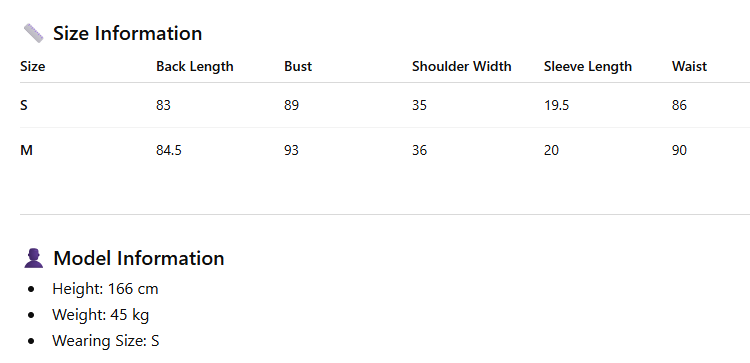Click the ruler icon beside Size Information
This screenshot has width=750, height=363.
pyautogui.click(x=33, y=33)
